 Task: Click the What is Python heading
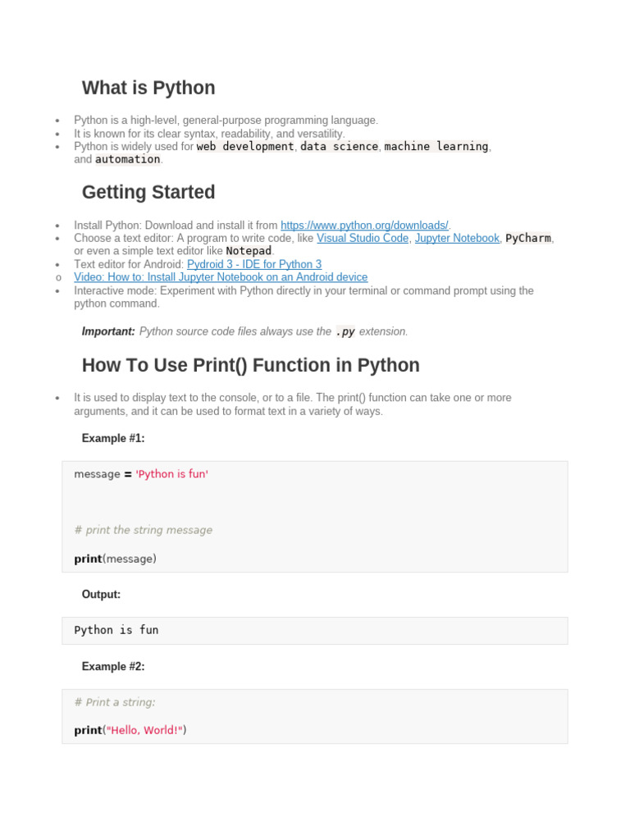pyautogui.click(x=148, y=88)
